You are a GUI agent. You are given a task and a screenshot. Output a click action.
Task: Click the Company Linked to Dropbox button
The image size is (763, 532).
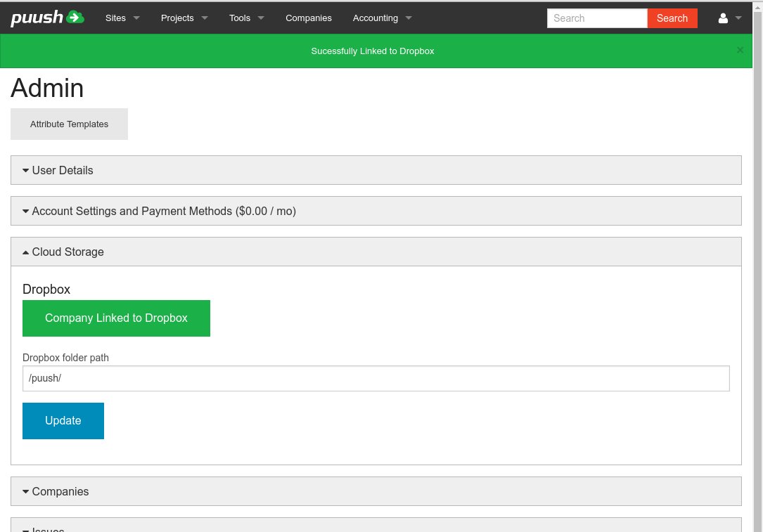tap(116, 318)
